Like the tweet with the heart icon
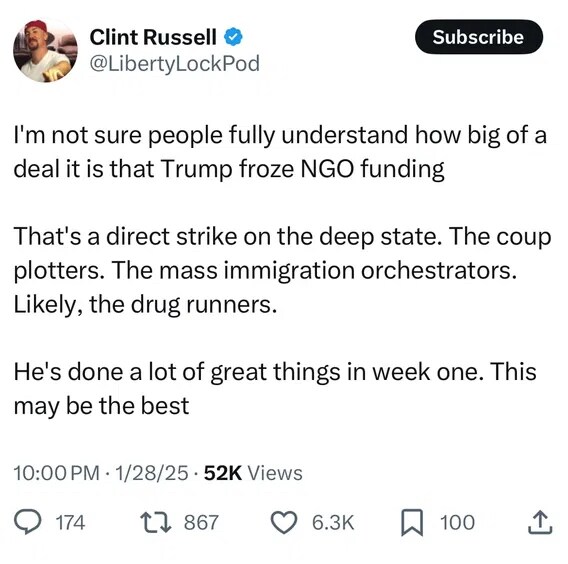 284,523
